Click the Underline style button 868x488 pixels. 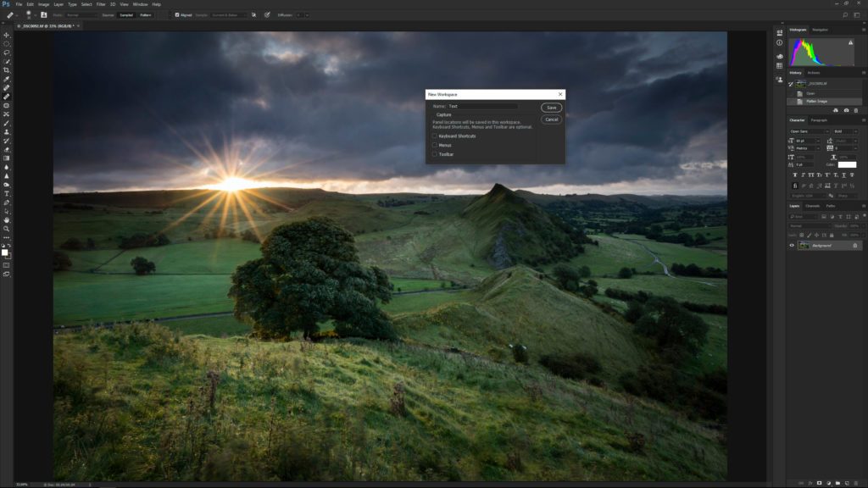(843, 175)
